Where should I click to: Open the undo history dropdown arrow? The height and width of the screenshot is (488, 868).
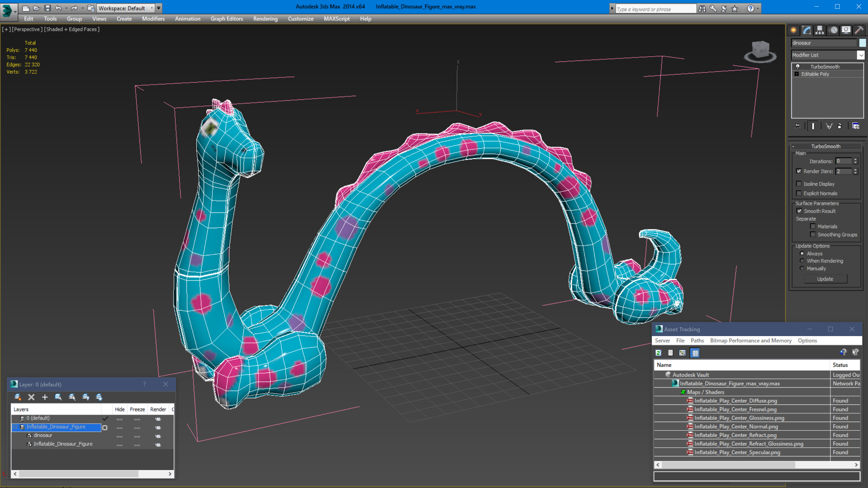[x=66, y=8]
